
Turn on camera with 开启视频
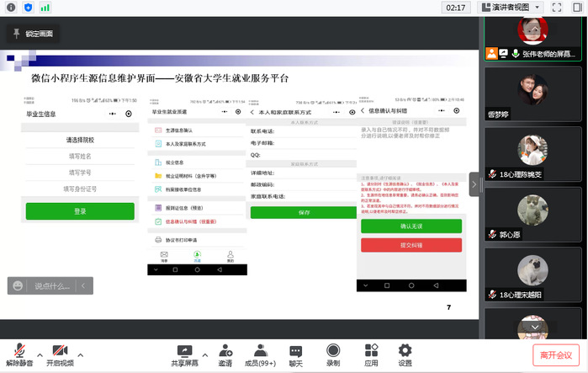[60, 355]
